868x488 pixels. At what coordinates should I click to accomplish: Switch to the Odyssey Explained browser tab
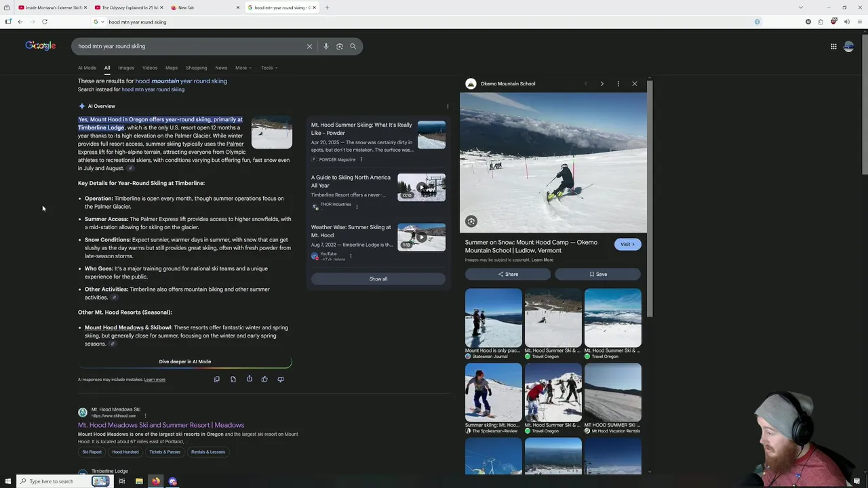129,7
